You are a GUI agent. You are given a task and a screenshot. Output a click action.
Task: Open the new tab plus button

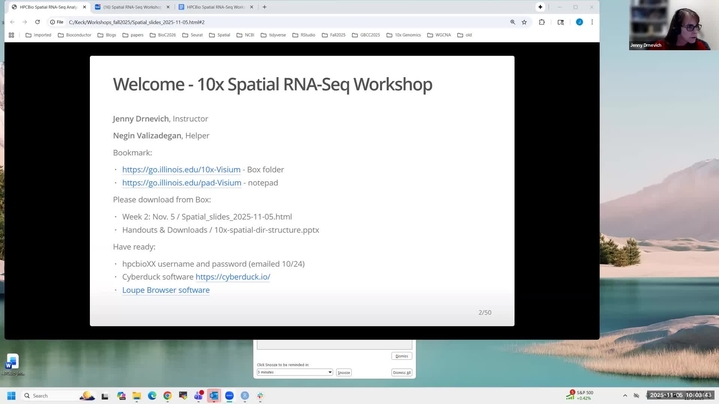(264, 7)
